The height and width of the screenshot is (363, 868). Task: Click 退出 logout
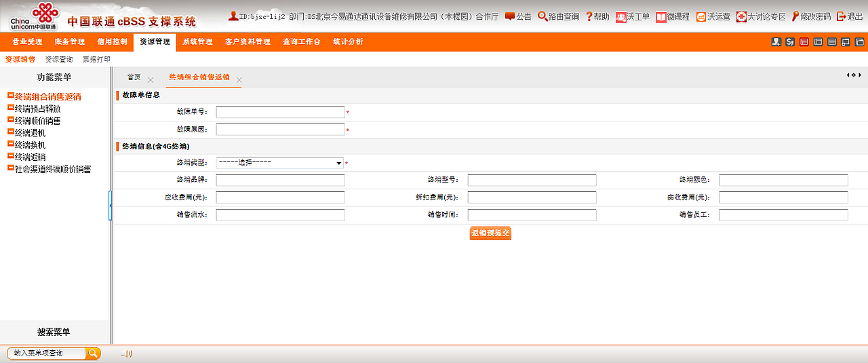point(850,16)
